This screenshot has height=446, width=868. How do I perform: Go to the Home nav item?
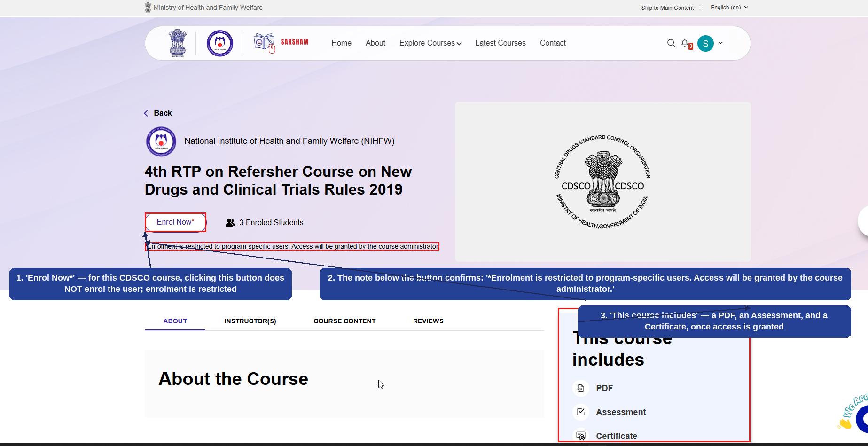pyautogui.click(x=341, y=43)
